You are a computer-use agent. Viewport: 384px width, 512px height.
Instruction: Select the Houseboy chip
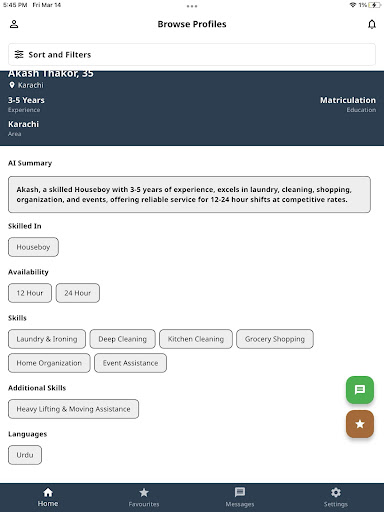click(33, 247)
